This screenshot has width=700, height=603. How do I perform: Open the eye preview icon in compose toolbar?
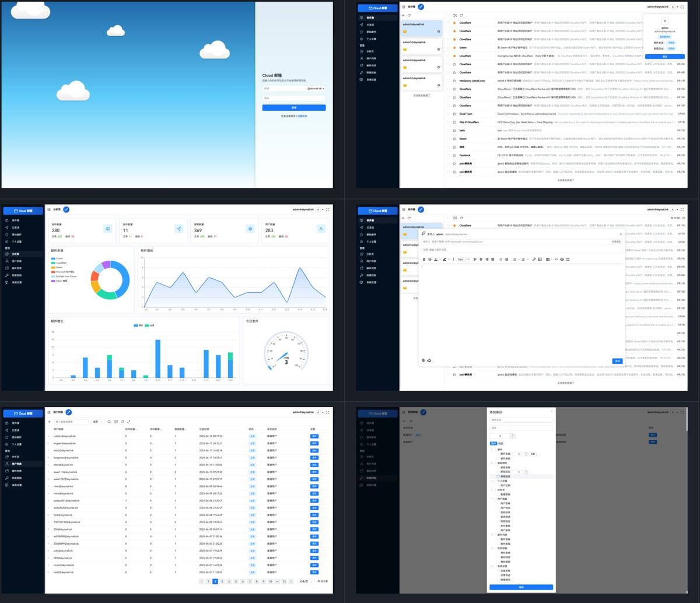562,260
